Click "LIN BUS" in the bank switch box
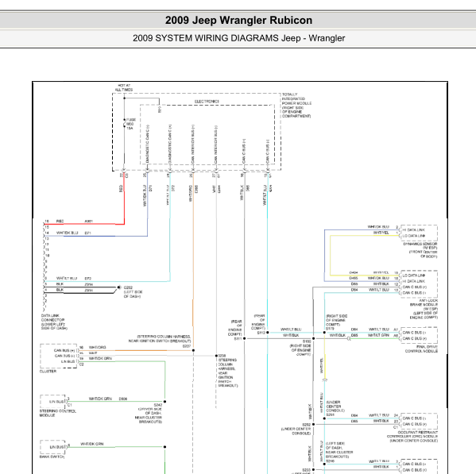 click(56, 447)
